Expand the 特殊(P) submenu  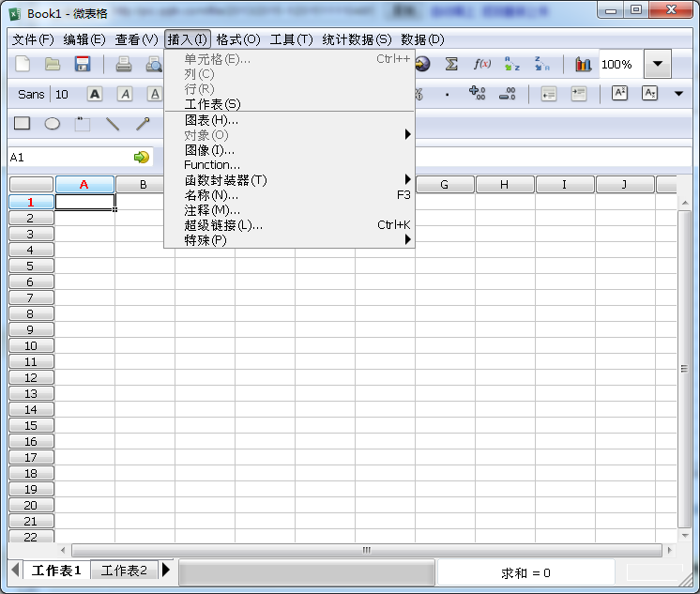point(205,240)
